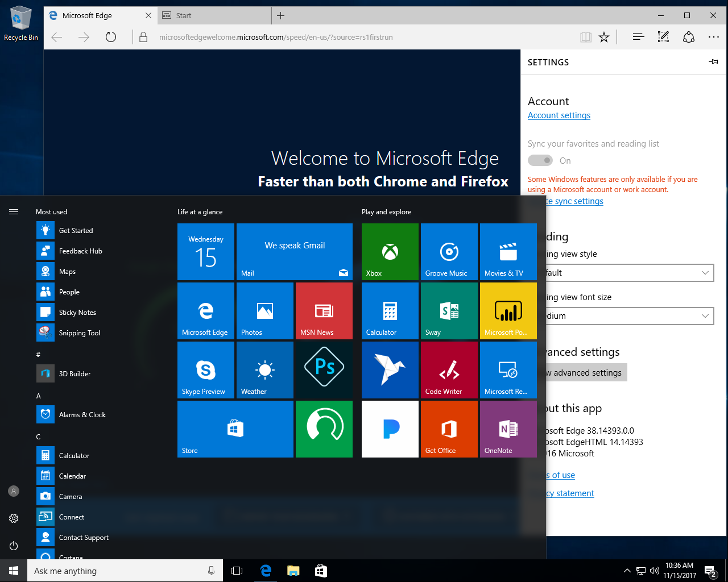Open the Store tile

(x=235, y=429)
